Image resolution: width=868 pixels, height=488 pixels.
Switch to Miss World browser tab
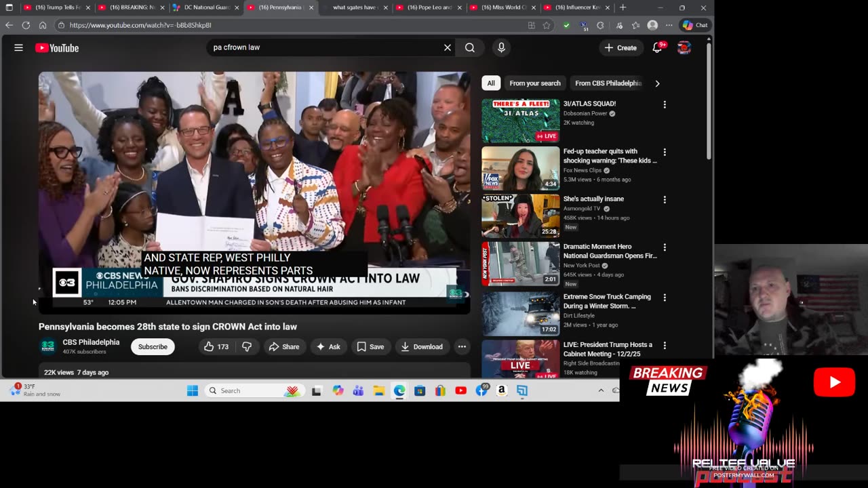[x=503, y=7]
